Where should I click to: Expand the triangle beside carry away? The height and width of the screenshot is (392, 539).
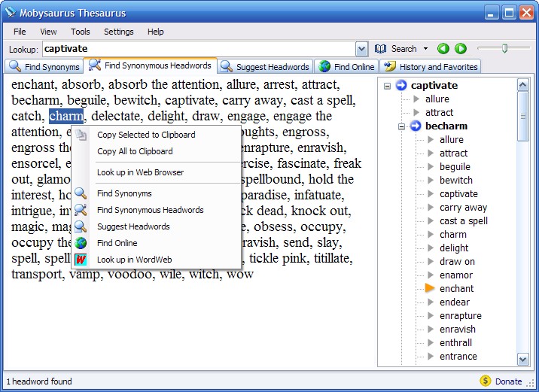coord(431,207)
